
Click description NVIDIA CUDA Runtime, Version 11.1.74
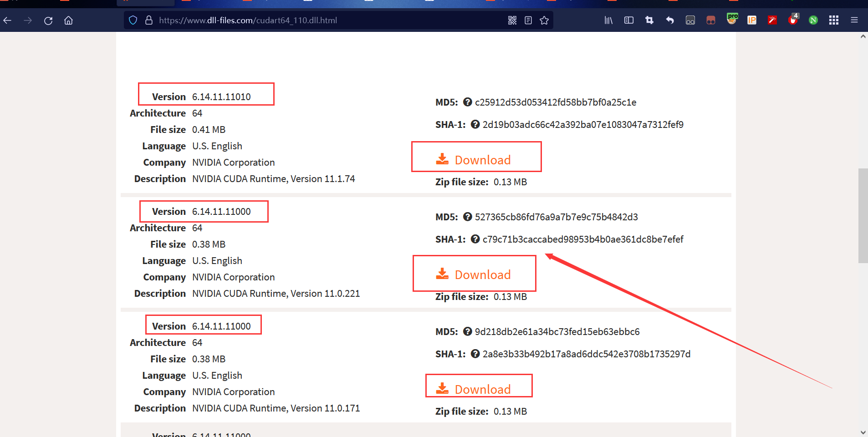(x=273, y=179)
